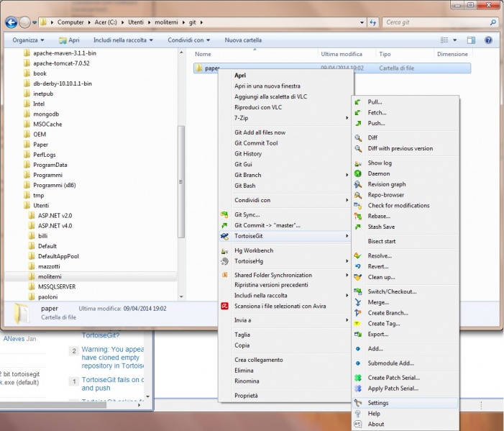This screenshot has height=431, width=504.
Task: Click the Clean up icon
Action: click(x=358, y=277)
